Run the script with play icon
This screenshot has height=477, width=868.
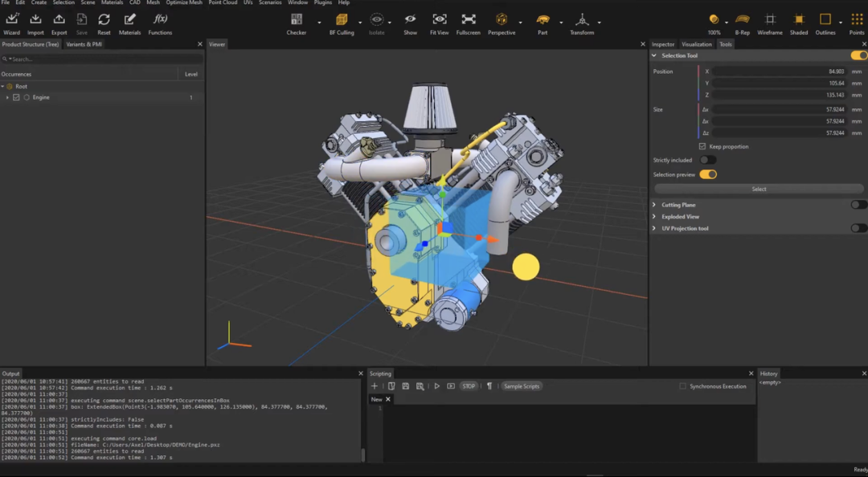point(437,386)
